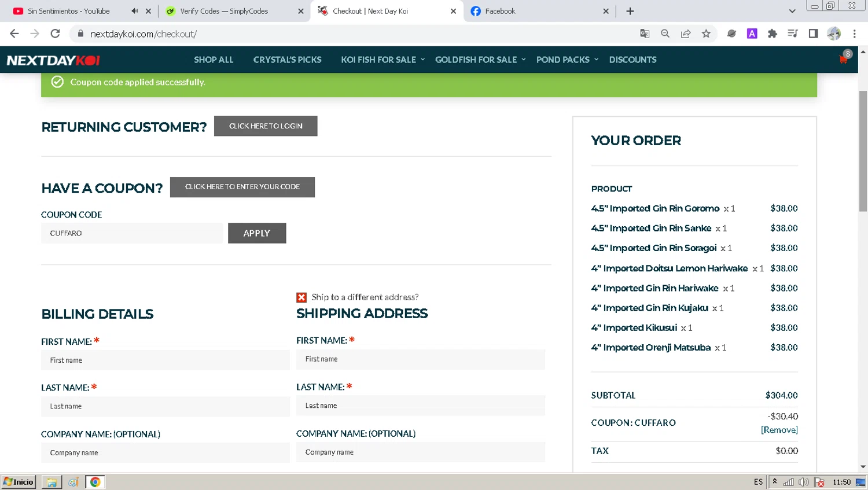Image resolution: width=868 pixels, height=490 pixels.
Task: Click the Chrome taskbar icon
Action: pyautogui.click(x=95, y=482)
